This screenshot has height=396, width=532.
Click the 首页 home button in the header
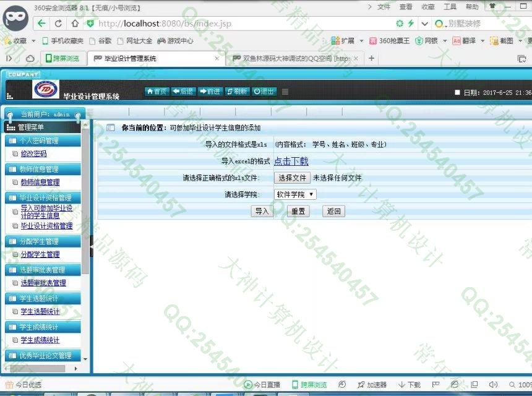pos(157,91)
